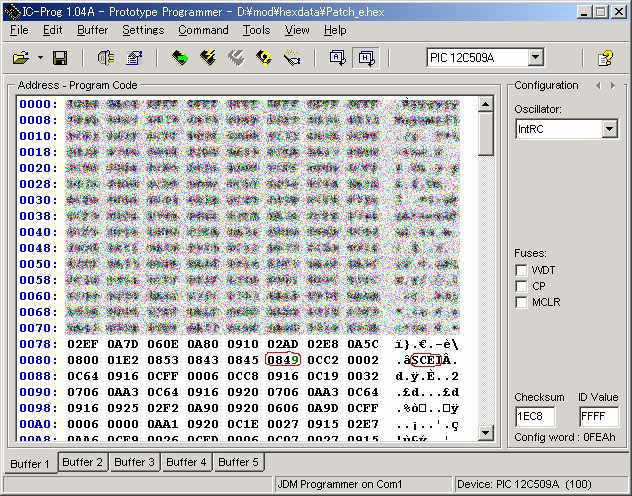This screenshot has height=496, width=632.
Task: Click the program code scrollbar thumb
Action: (x=485, y=133)
